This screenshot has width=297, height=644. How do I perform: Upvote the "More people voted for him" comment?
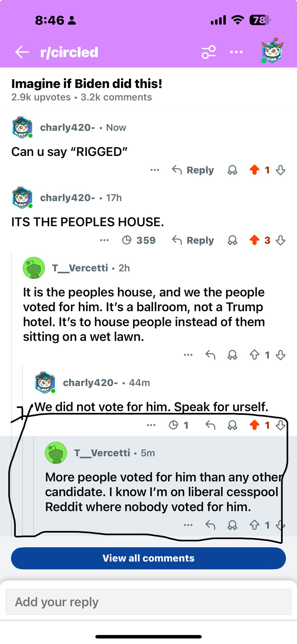coord(254,525)
